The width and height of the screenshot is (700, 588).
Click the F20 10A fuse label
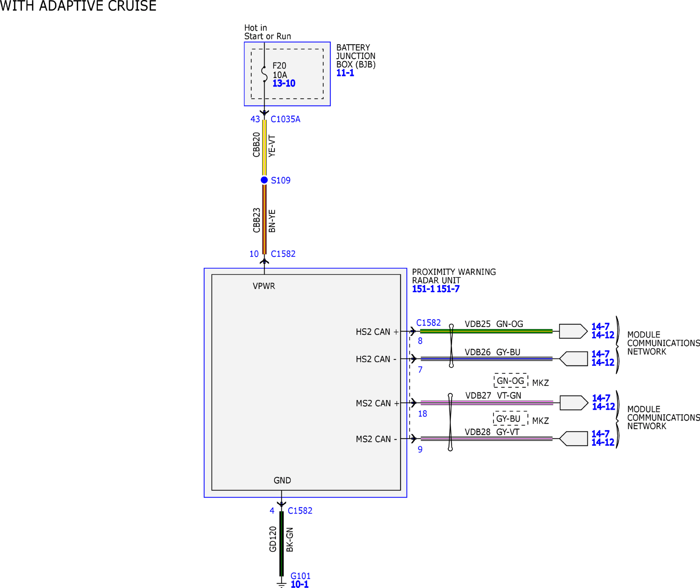click(x=279, y=70)
